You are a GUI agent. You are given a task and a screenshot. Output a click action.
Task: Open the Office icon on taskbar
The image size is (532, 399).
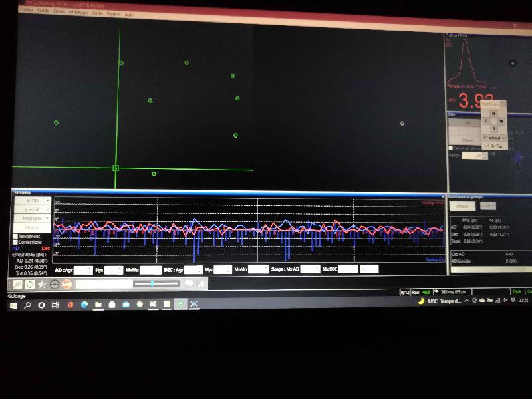[70, 305]
